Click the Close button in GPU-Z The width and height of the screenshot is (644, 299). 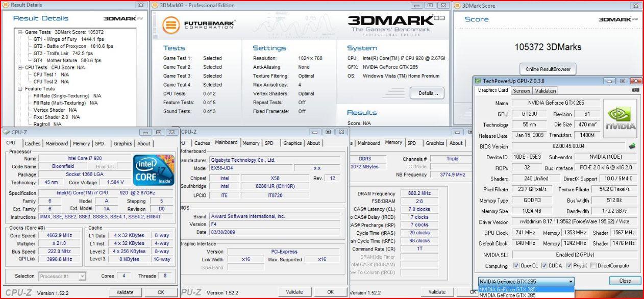tap(625, 281)
